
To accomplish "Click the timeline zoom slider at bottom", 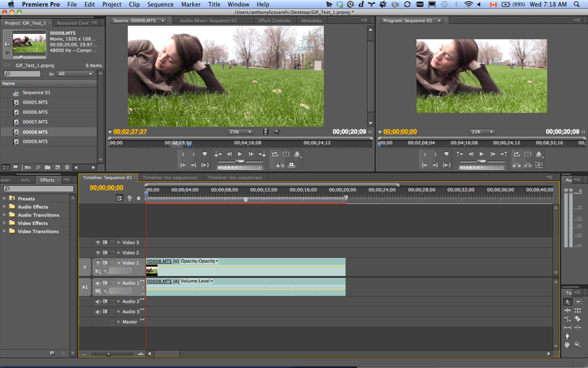I will (108, 354).
